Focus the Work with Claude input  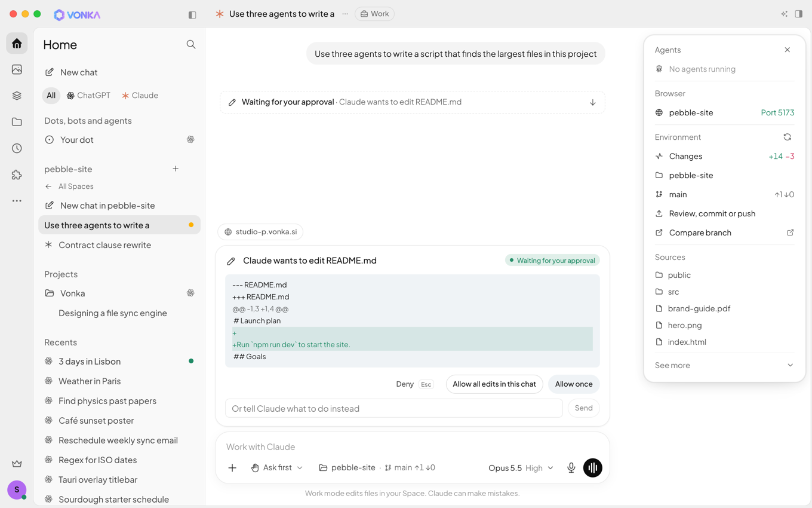(412, 447)
